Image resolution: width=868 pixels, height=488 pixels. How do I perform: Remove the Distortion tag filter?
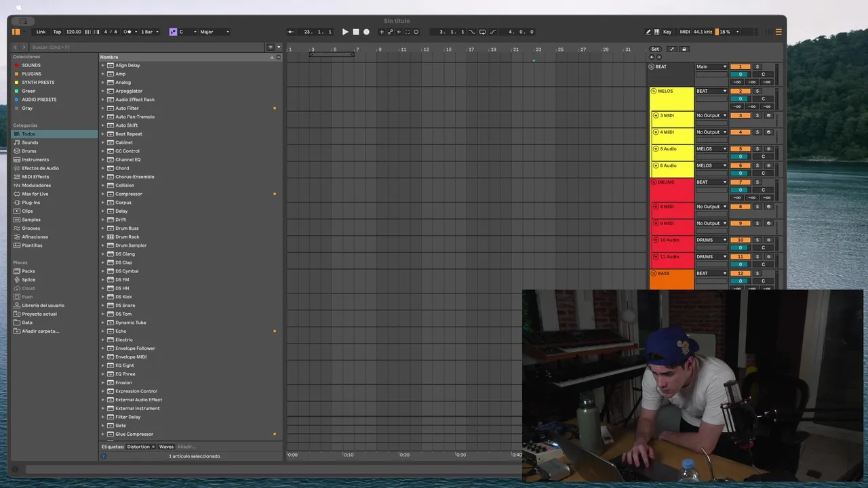(153, 447)
